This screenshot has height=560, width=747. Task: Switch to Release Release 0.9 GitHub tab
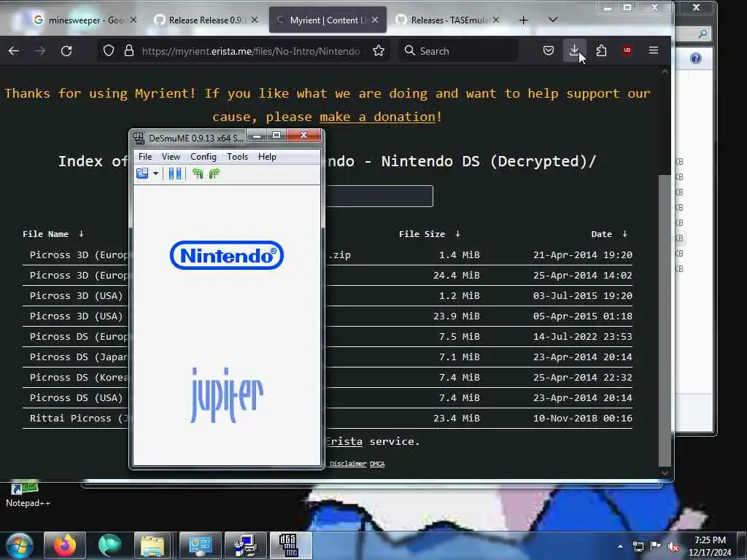pyautogui.click(x=207, y=20)
